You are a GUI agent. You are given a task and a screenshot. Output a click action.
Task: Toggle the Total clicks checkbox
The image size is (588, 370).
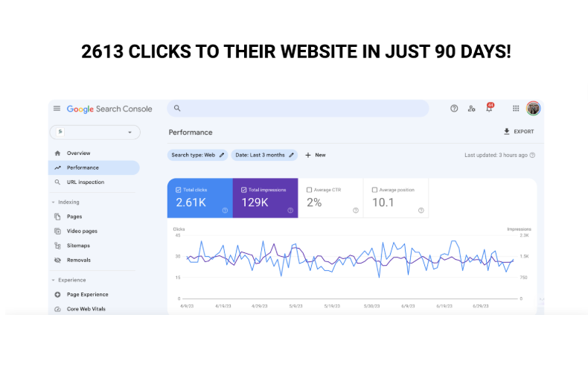[179, 190]
